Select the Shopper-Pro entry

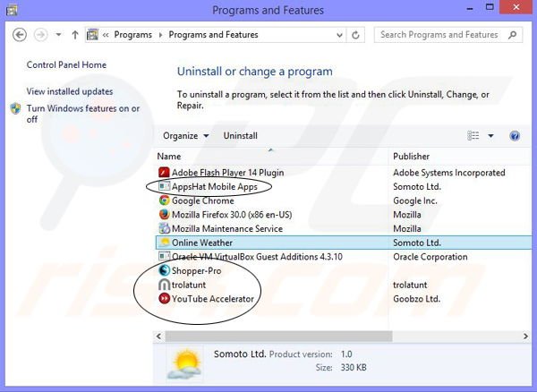196,271
